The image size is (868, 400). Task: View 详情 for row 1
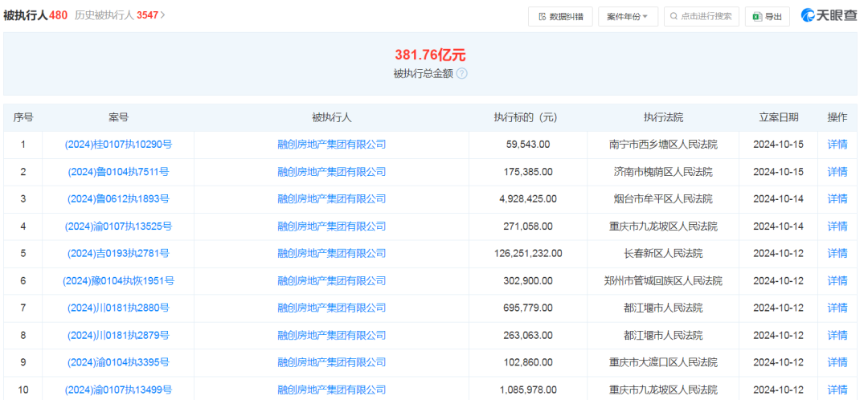coord(837,145)
